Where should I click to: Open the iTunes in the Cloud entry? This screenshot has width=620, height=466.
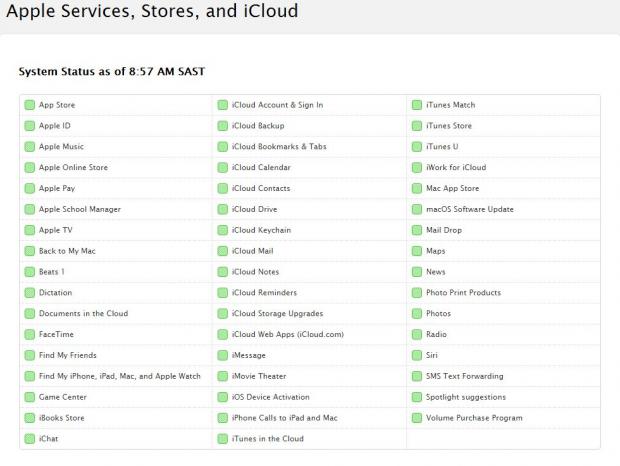tap(267, 439)
